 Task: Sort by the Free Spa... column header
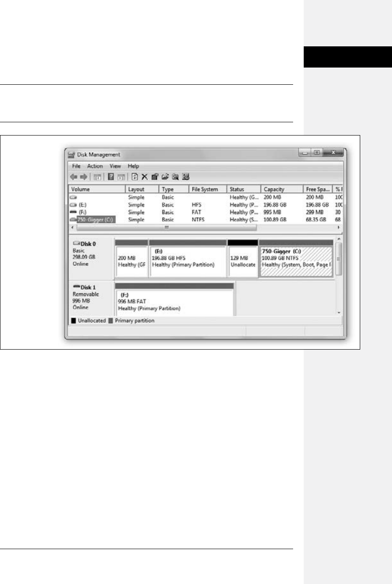pyautogui.click(x=318, y=189)
